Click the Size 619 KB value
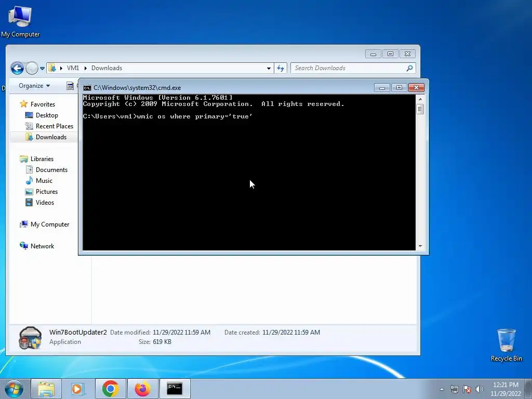This screenshot has height=399, width=532. click(x=162, y=342)
